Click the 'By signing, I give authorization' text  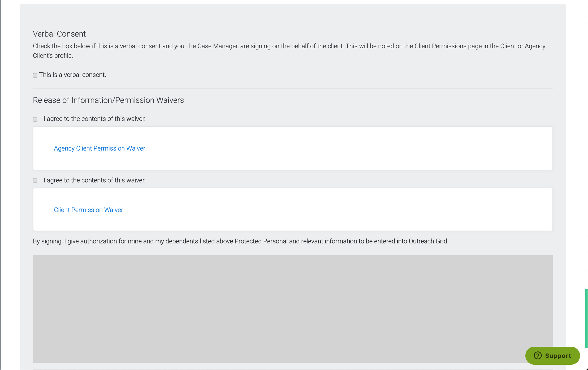[x=240, y=241]
